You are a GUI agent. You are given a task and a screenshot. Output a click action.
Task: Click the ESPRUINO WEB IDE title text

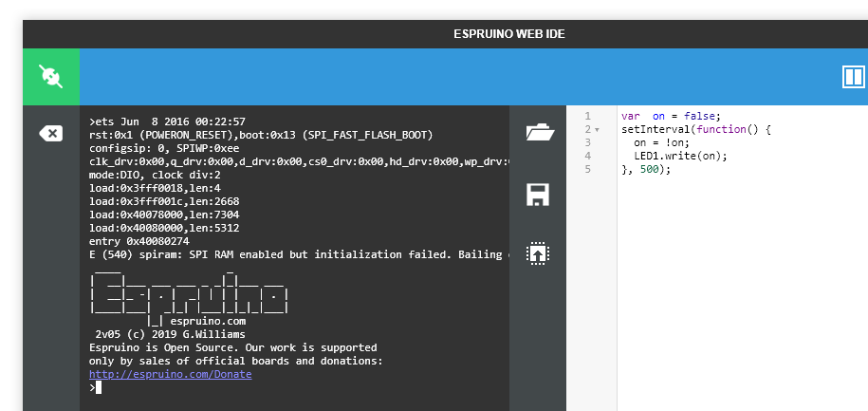(x=509, y=34)
